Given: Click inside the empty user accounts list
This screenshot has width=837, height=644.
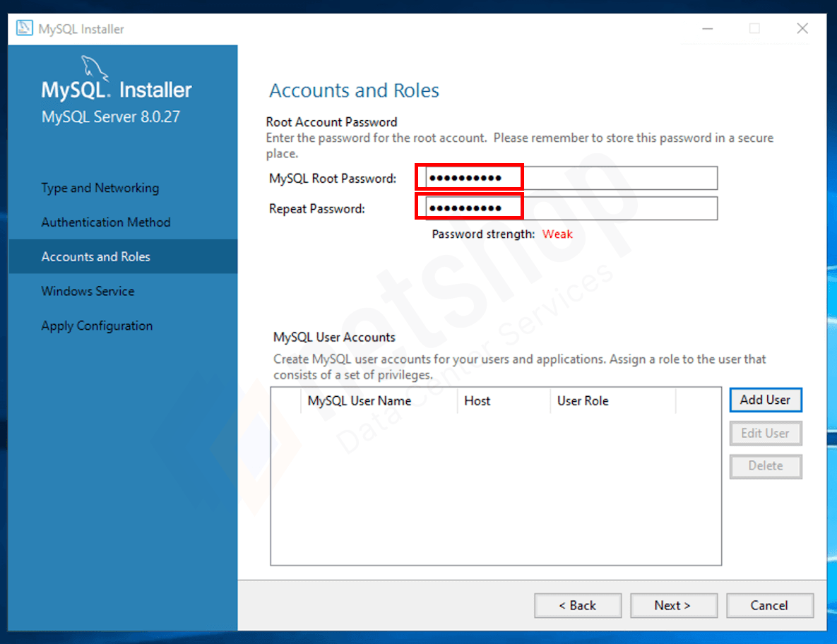Looking at the screenshot, I should tap(494, 487).
